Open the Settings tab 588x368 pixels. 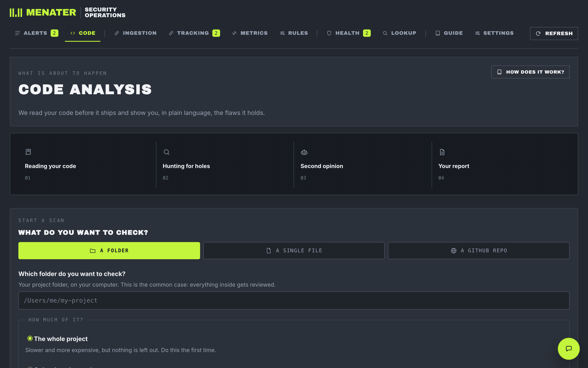point(494,33)
